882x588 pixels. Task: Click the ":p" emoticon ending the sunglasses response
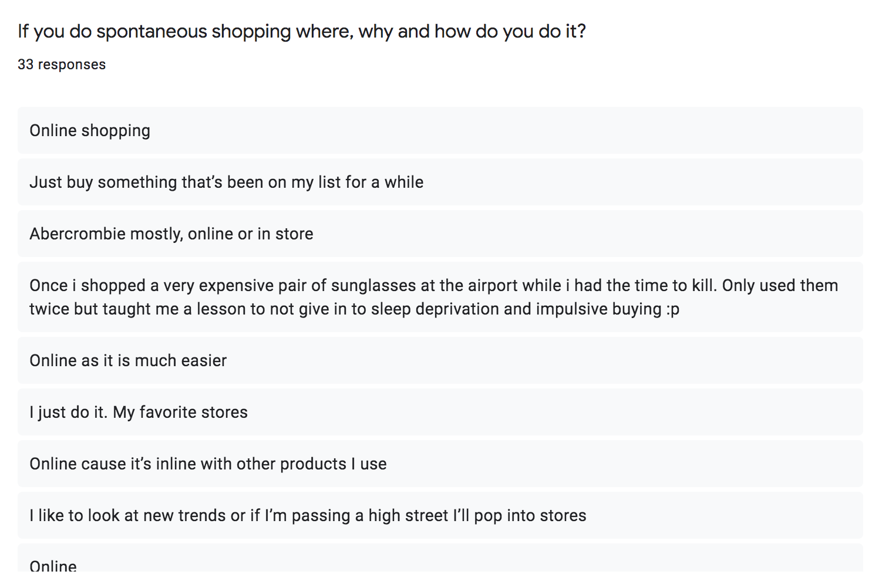point(673,309)
